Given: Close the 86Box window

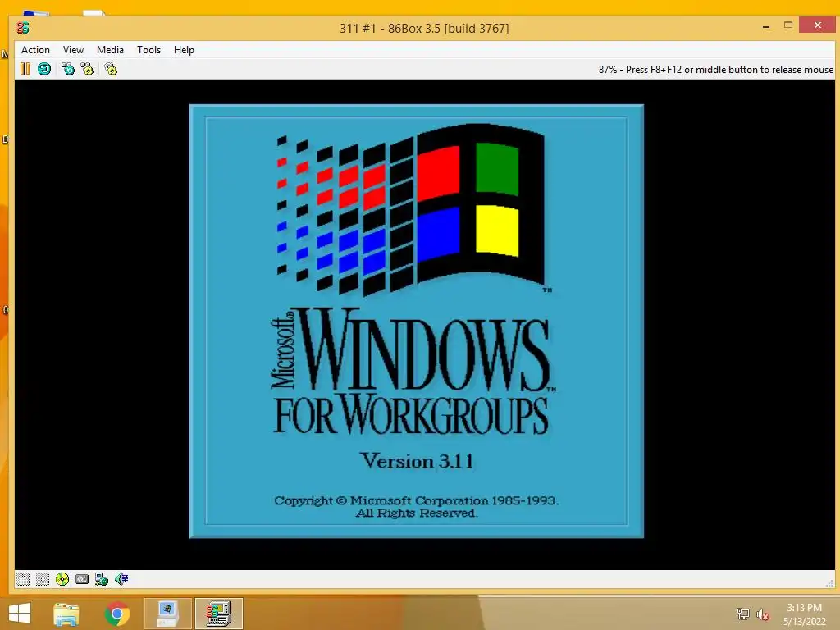Looking at the screenshot, I should (x=818, y=25).
